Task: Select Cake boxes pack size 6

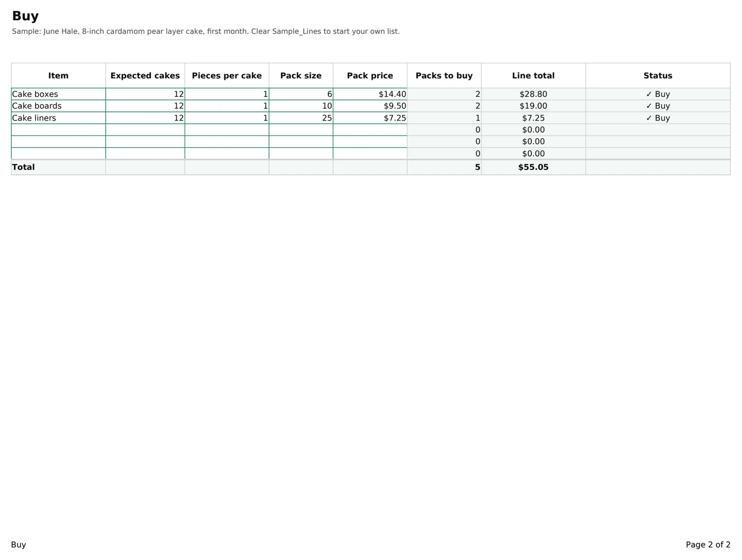Action: point(301,94)
